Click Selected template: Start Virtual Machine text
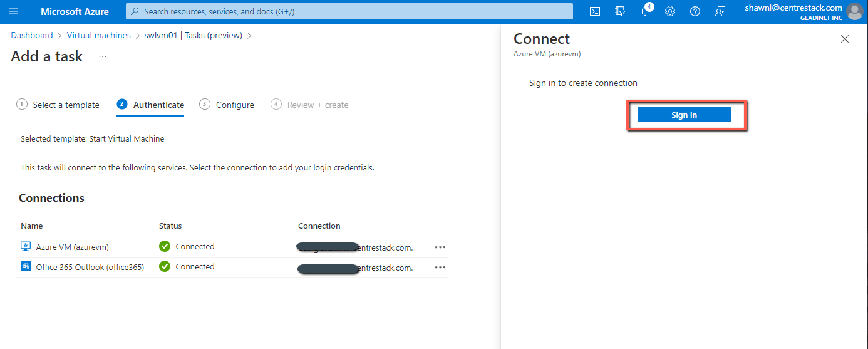868x349 pixels. (x=93, y=138)
